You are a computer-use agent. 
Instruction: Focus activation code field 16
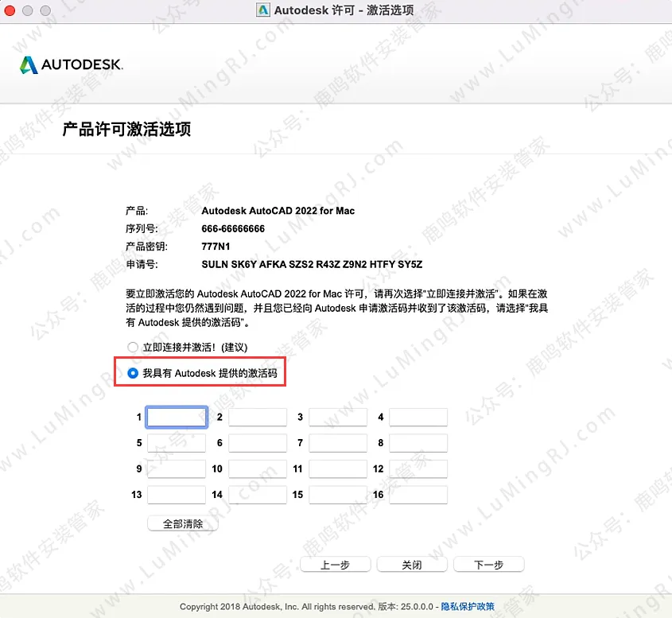418,495
